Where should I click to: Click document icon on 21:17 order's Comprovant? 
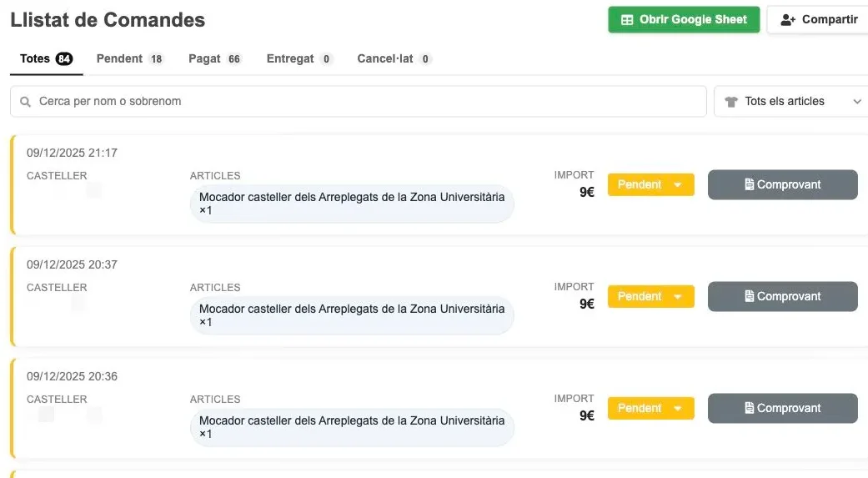[749, 184]
